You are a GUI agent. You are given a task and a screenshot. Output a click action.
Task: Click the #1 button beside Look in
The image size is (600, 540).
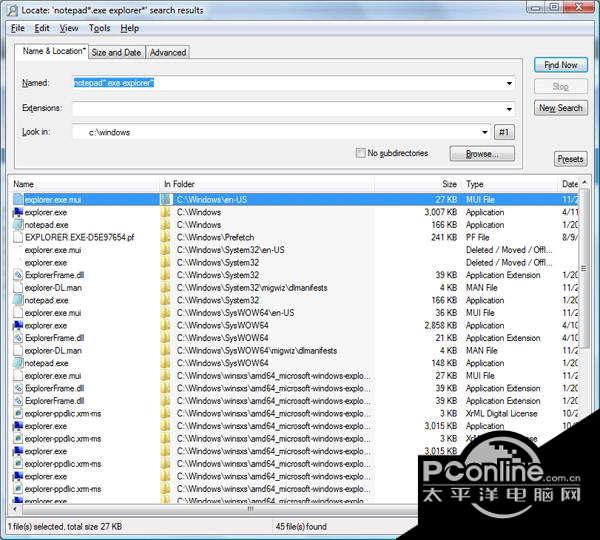[504, 132]
